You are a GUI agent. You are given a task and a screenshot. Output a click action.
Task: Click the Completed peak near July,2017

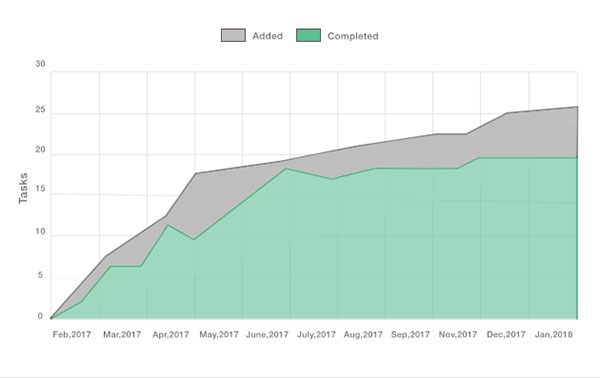click(286, 168)
